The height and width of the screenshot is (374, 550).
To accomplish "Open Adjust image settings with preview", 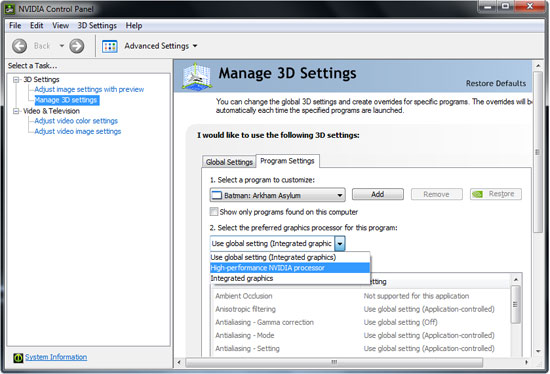I will pyautogui.click(x=89, y=89).
